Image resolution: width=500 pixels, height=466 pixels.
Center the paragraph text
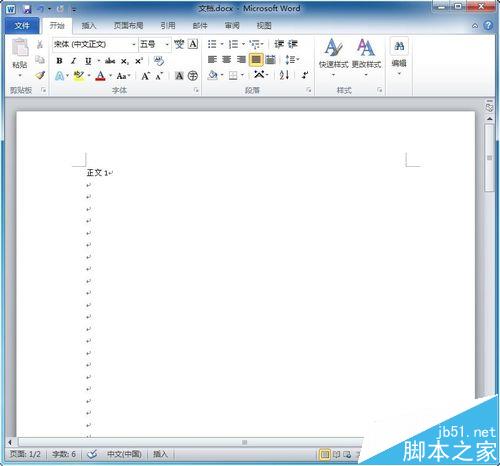pos(227,60)
